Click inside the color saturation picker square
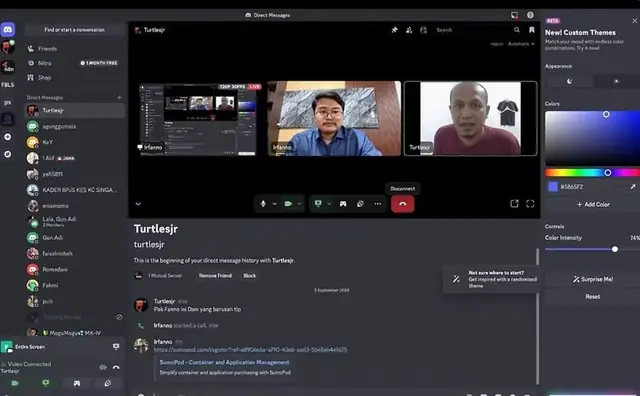This screenshot has height=396, width=640. (592, 138)
